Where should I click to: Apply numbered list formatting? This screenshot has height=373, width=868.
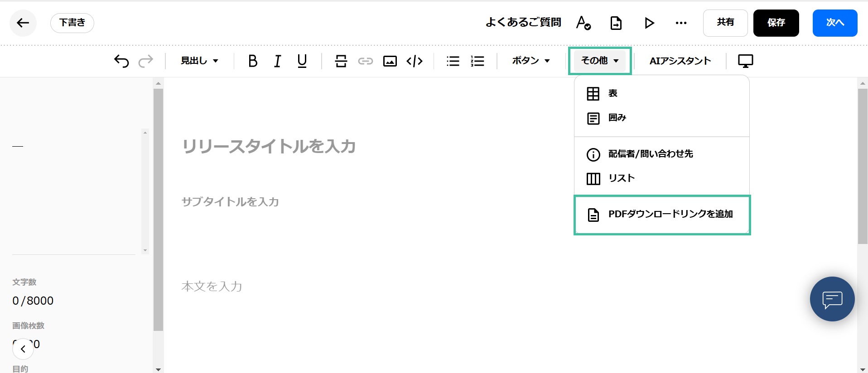[x=477, y=61]
